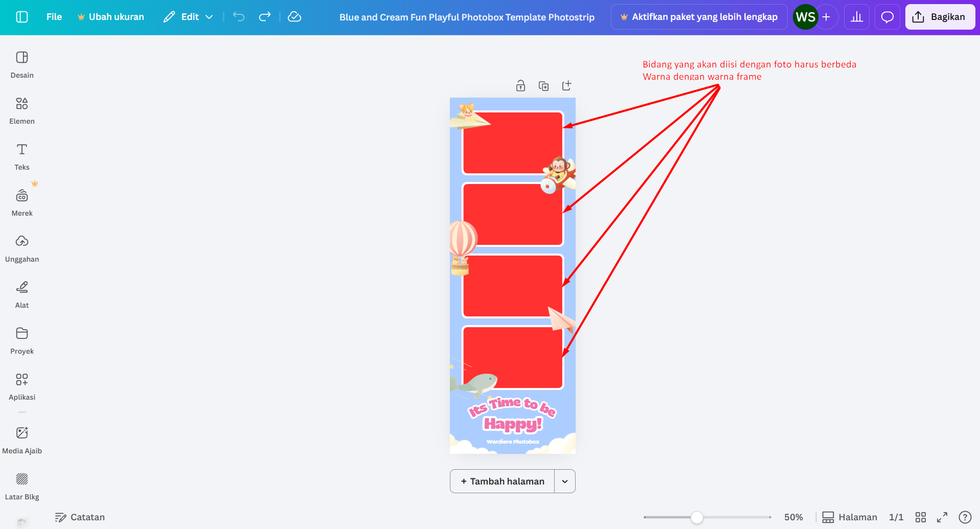
Task: Open the Elemen panel in sidebar
Action: 22,110
